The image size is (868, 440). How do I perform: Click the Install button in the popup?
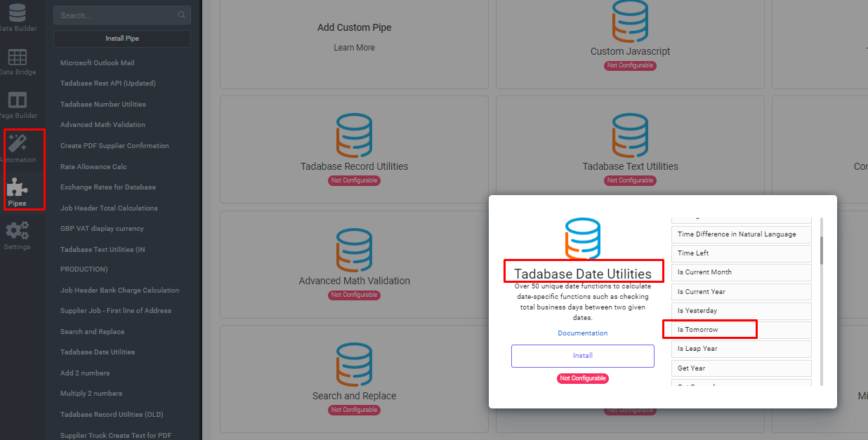583,356
